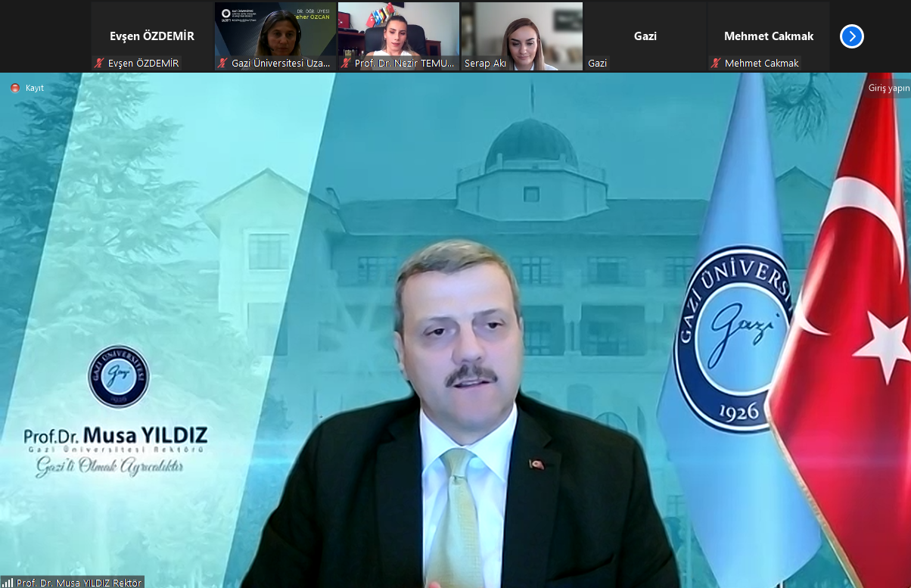Select Evşen ÖZDEMİR participant tile
Screen dimensions: 911x588
tap(152, 36)
